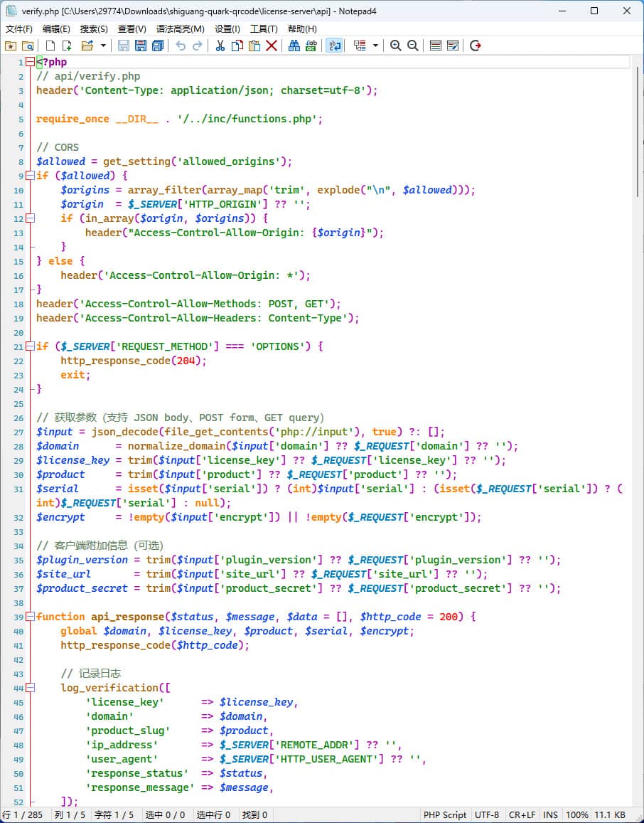Collapse the REQUEST_METHOD if block fold
The width and height of the screenshot is (644, 823).
coord(31,346)
